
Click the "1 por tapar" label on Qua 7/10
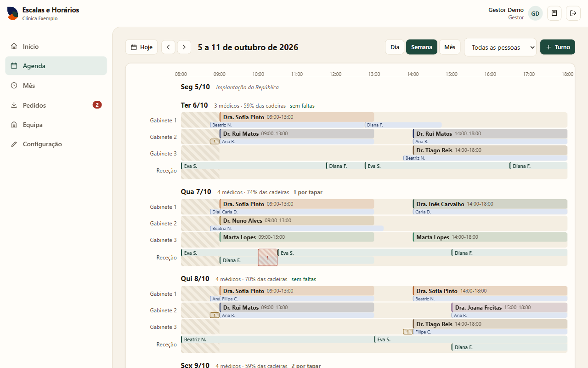308,192
